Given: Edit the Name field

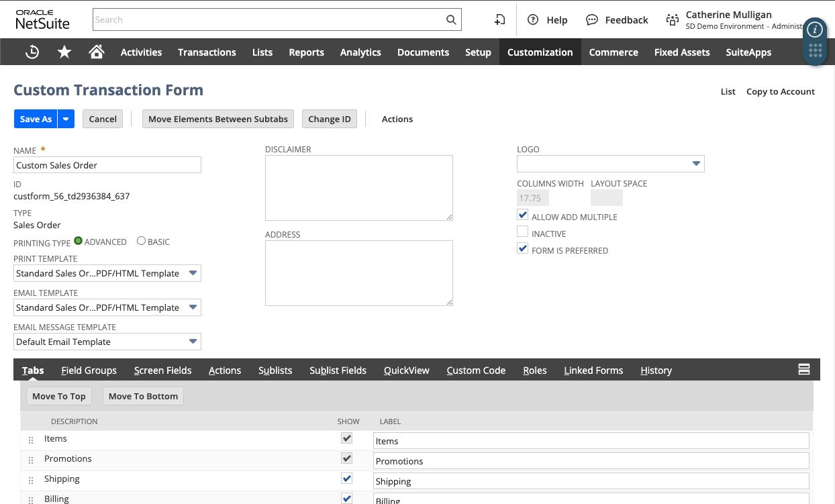Looking at the screenshot, I should tap(107, 165).
